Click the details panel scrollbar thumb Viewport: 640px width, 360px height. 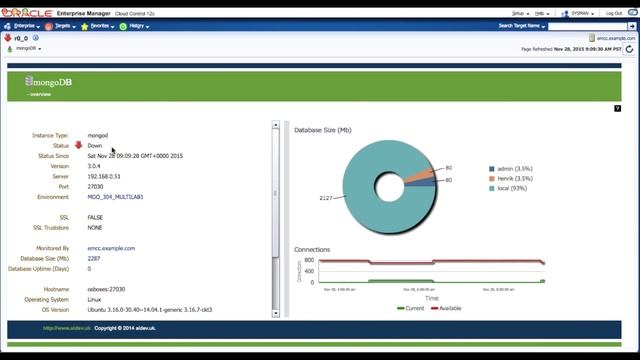[276, 193]
